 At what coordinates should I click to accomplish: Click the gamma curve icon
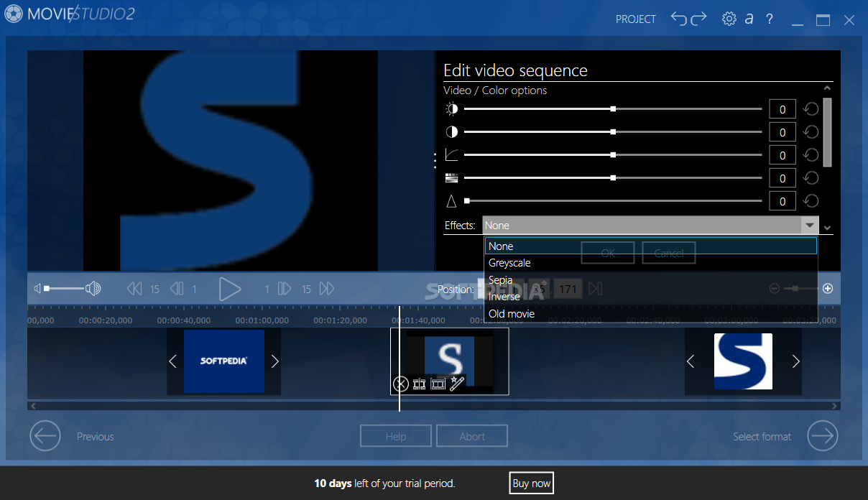[x=451, y=155]
